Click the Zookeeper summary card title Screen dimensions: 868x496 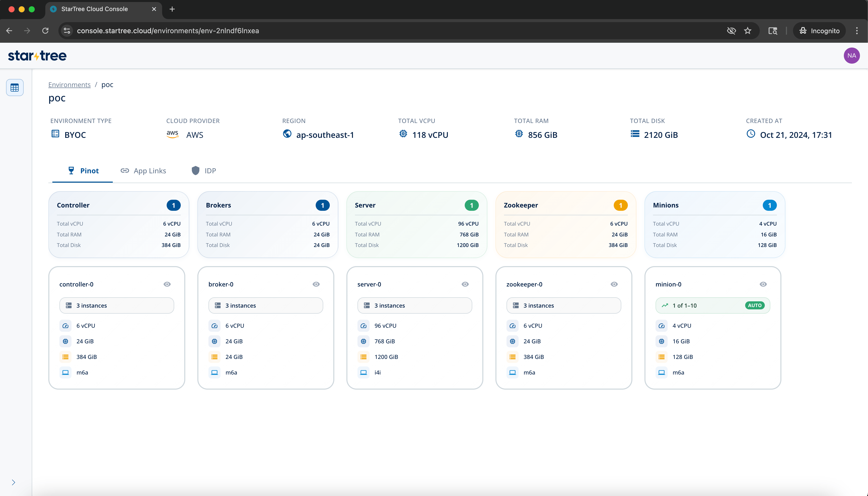pos(521,205)
